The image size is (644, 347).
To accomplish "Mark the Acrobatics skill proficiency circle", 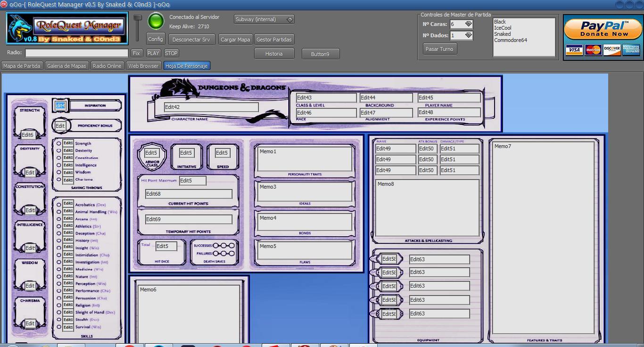I will (x=59, y=205).
